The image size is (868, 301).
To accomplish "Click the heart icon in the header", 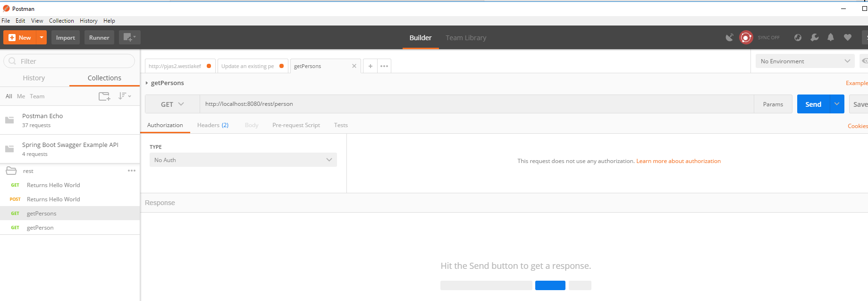I will (848, 37).
